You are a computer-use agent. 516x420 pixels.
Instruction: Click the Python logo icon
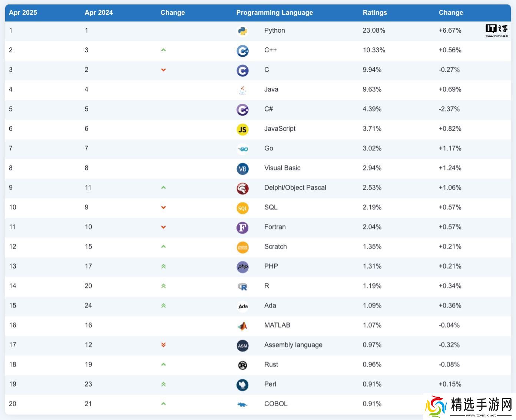[242, 31]
